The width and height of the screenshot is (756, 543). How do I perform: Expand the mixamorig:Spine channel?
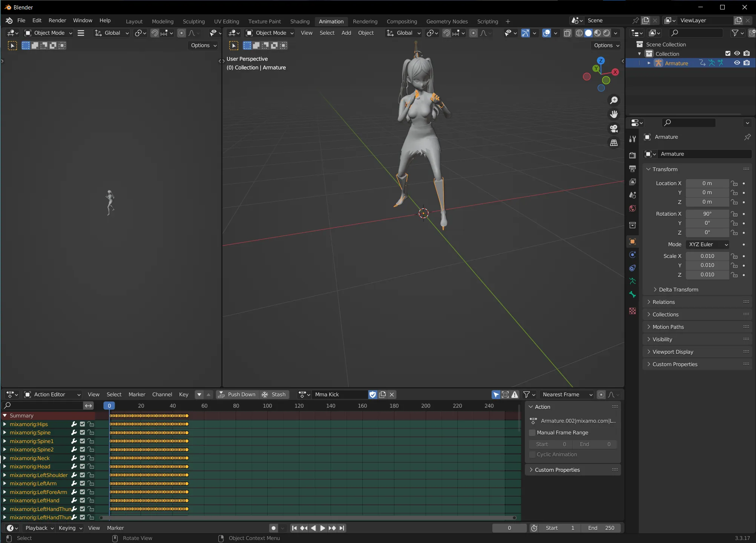[x=5, y=433]
